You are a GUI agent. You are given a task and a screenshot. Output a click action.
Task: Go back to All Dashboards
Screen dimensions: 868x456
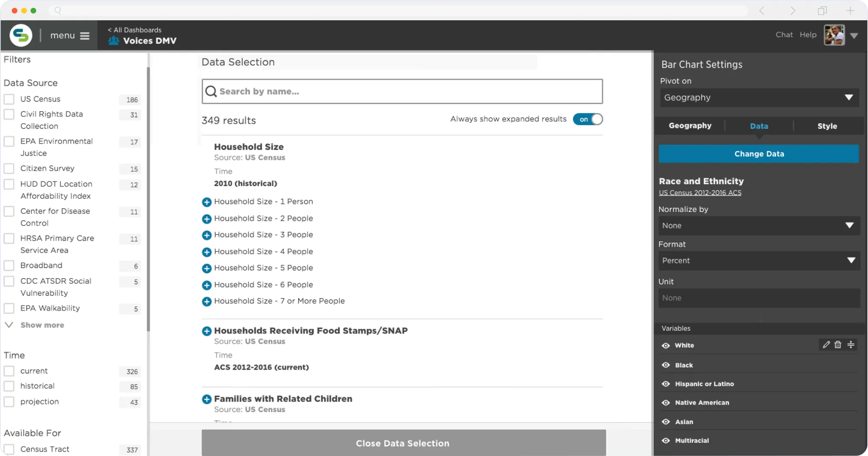135,30
